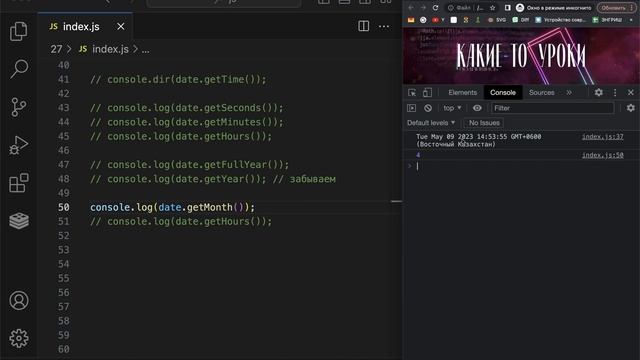Open the DevTools customize three-dot menu

[x=615, y=93]
